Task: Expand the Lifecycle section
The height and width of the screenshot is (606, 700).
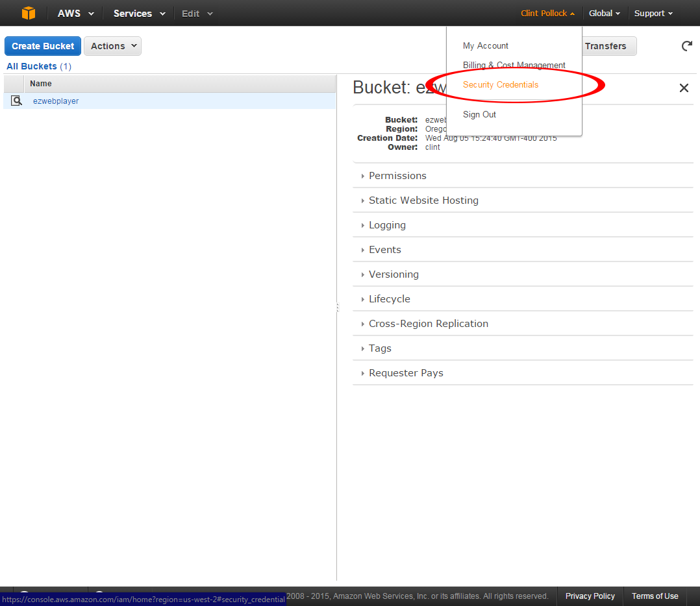Action: 390,298
